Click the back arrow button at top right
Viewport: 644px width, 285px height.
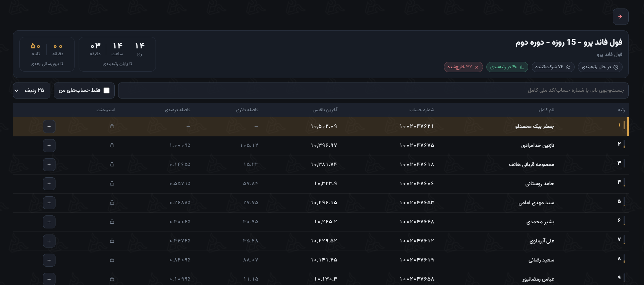coord(620,17)
